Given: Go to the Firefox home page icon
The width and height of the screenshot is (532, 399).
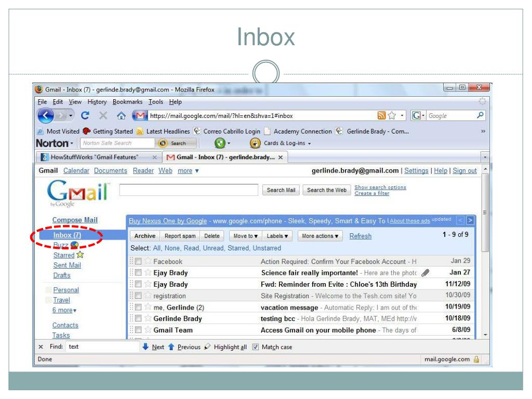Looking at the screenshot, I should tap(121, 116).
